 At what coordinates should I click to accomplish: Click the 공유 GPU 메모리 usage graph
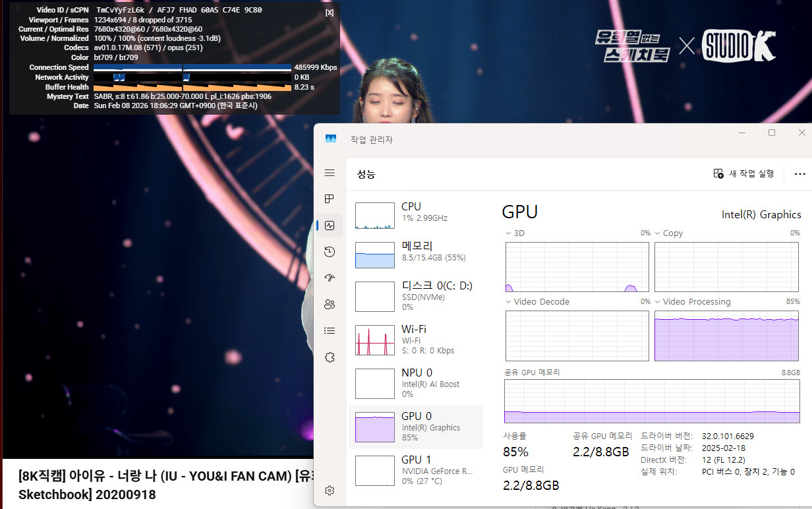click(652, 401)
